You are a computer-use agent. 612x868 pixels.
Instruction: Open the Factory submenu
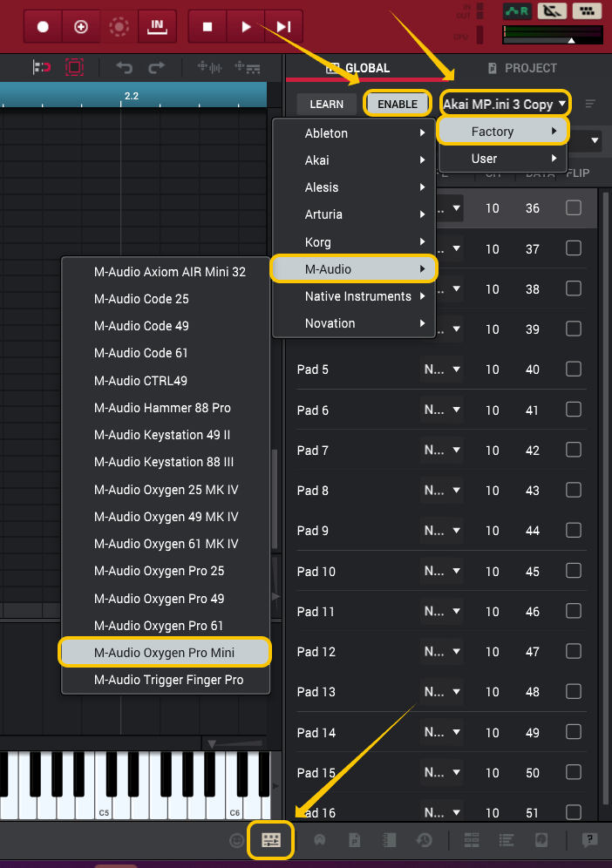point(503,132)
